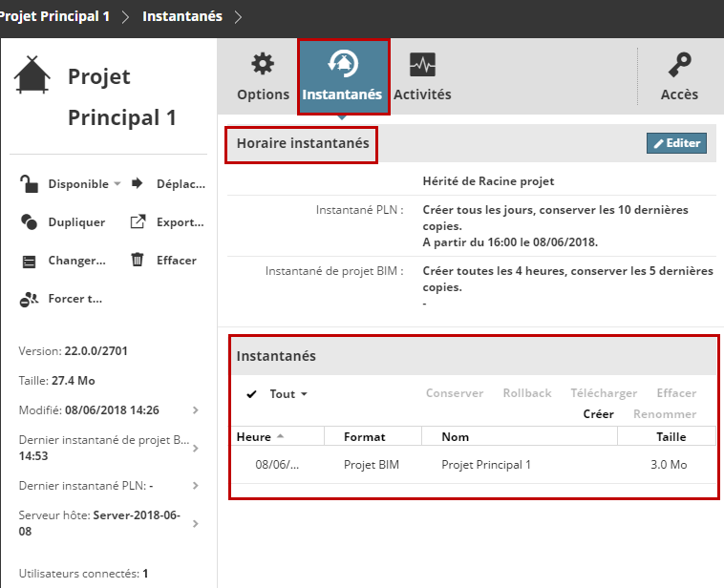This screenshot has width=724, height=588.
Task: Click Utilisateurs connectés: 1 text
Action: pyautogui.click(x=83, y=574)
